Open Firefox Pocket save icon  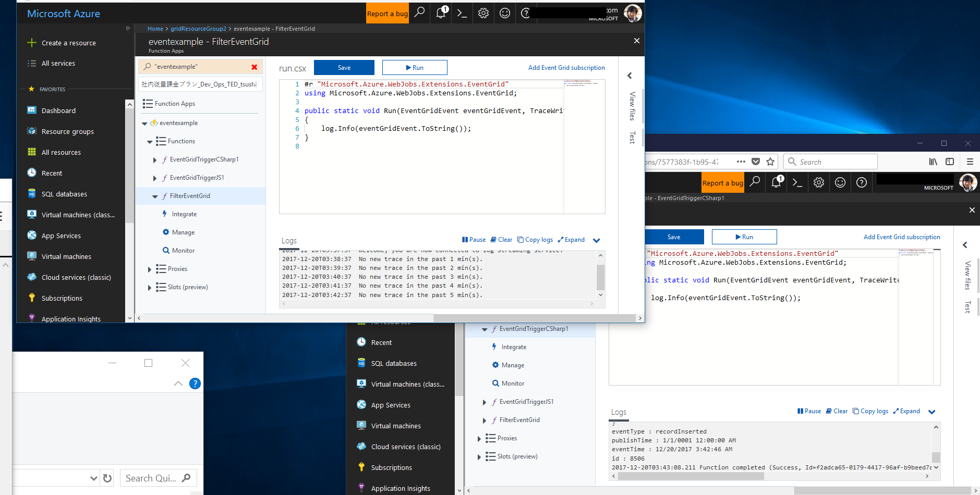(756, 162)
